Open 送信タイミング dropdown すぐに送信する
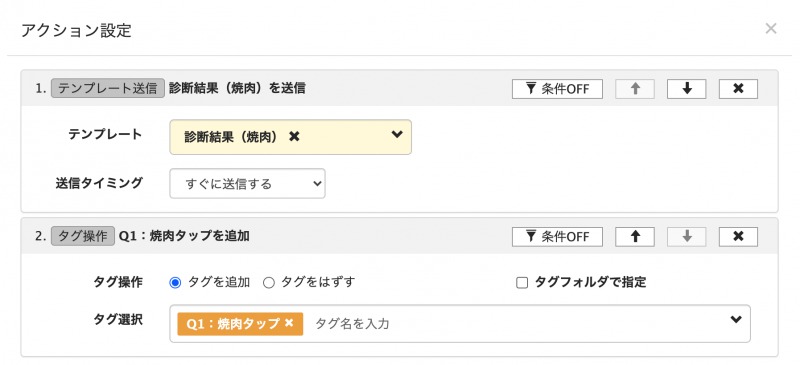The height and width of the screenshot is (365, 800). [x=247, y=184]
